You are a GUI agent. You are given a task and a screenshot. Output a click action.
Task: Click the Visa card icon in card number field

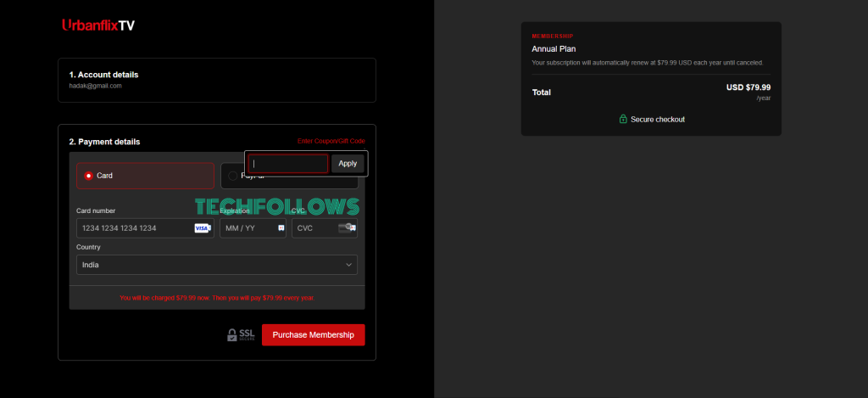coord(202,228)
